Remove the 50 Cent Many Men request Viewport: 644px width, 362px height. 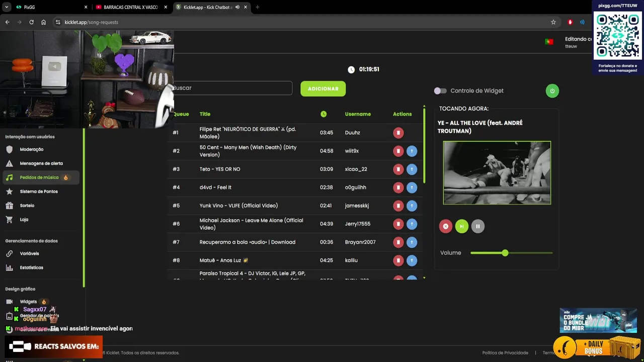tap(398, 151)
